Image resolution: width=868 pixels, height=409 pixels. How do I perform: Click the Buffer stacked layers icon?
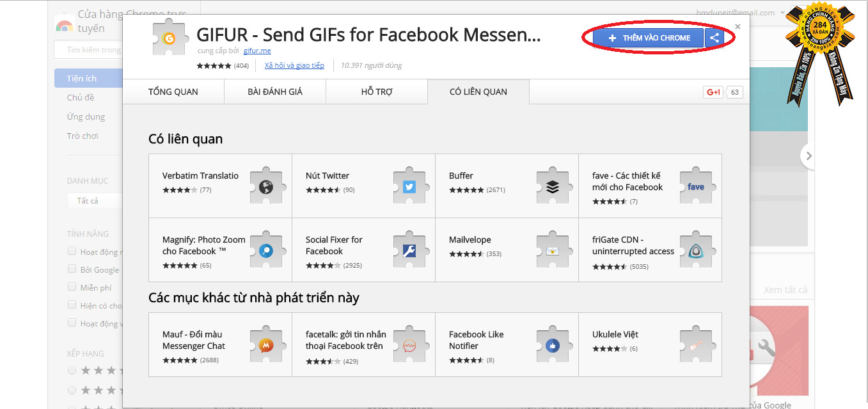[553, 187]
